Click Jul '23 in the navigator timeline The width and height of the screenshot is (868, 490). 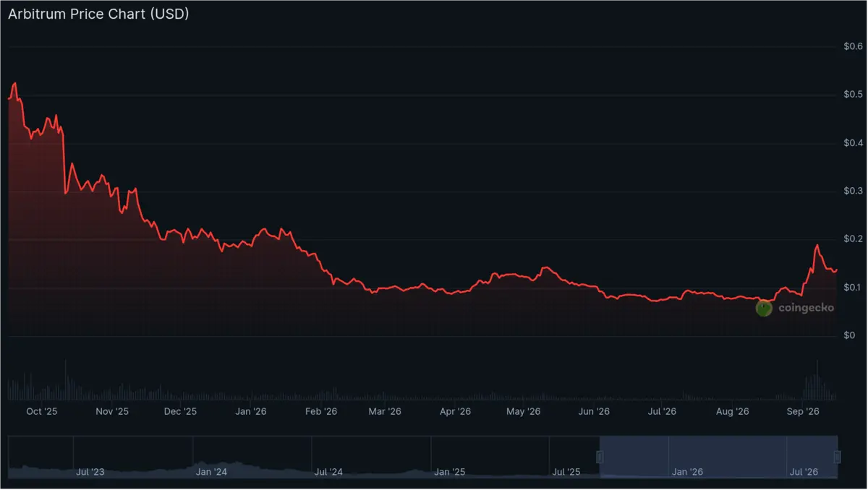[x=90, y=472]
